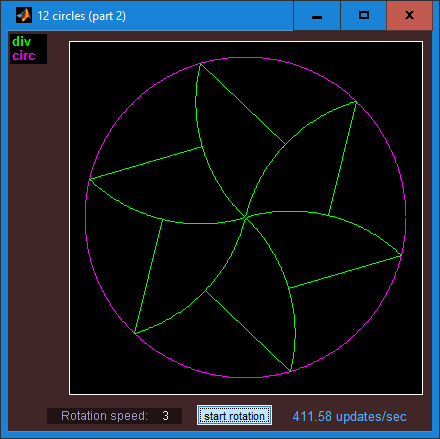Click the lowest green star tip on circle
440x439 pixels.
coord(290,371)
